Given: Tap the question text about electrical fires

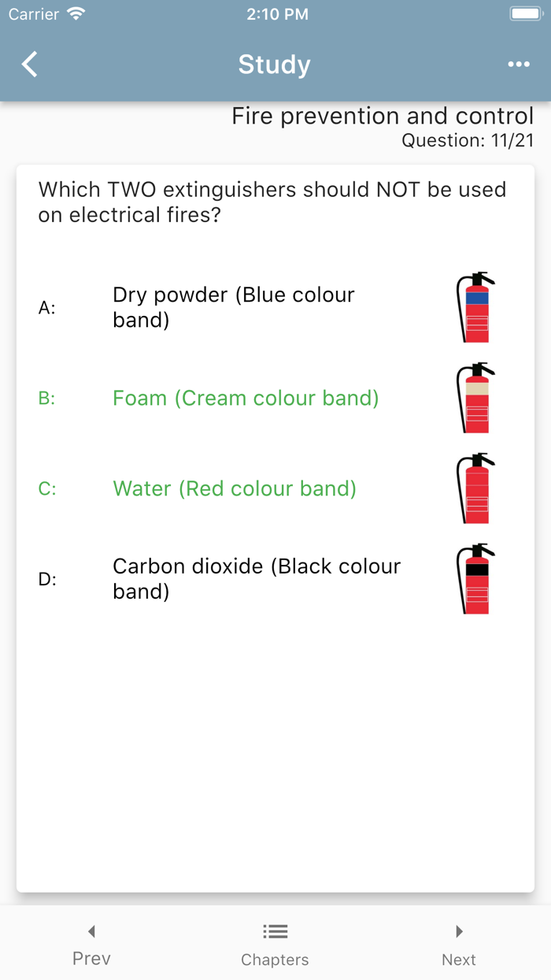Looking at the screenshot, I should tap(272, 202).
